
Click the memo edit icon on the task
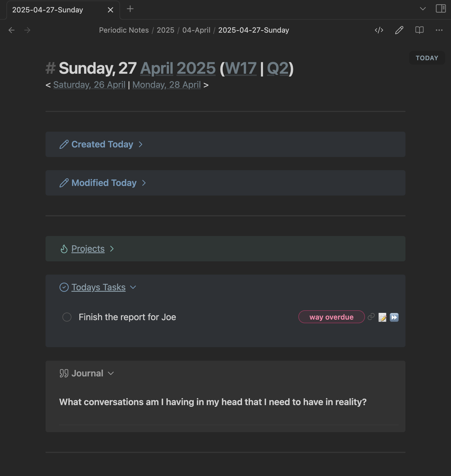tap(382, 317)
